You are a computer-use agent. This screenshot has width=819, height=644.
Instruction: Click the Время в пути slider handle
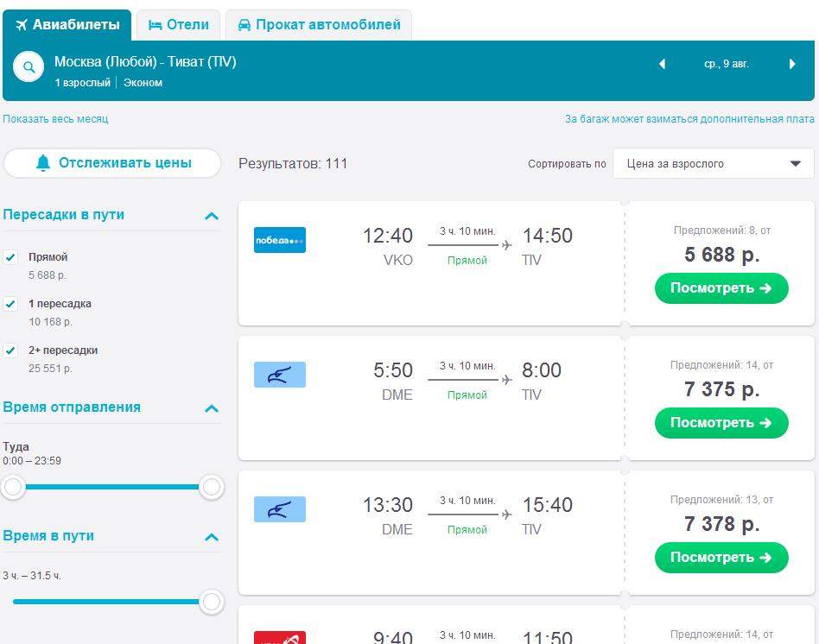pos(211,602)
